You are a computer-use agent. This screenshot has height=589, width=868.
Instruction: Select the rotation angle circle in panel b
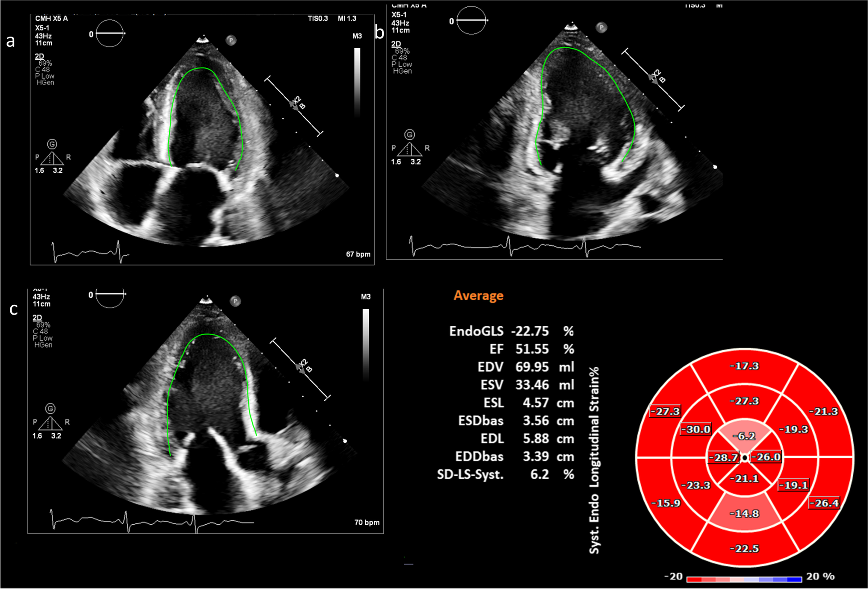click(472, 21)
